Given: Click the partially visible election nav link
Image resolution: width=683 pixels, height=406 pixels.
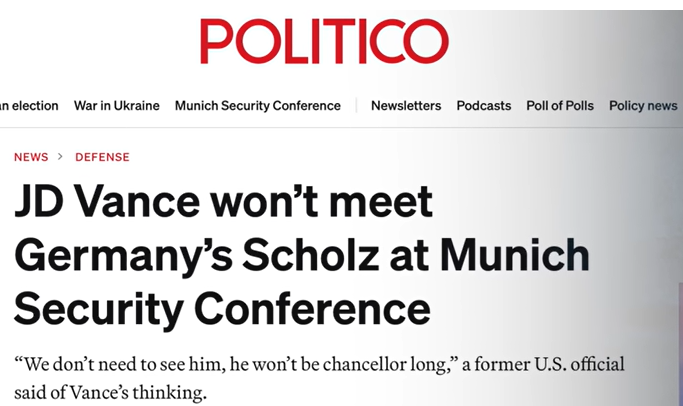Looking at the screenshot, I should (x=29, y=106).
